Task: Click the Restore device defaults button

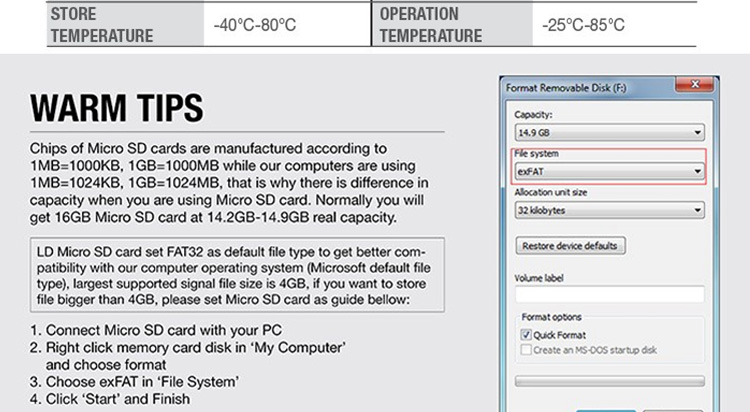Action: tap(570, 246)
